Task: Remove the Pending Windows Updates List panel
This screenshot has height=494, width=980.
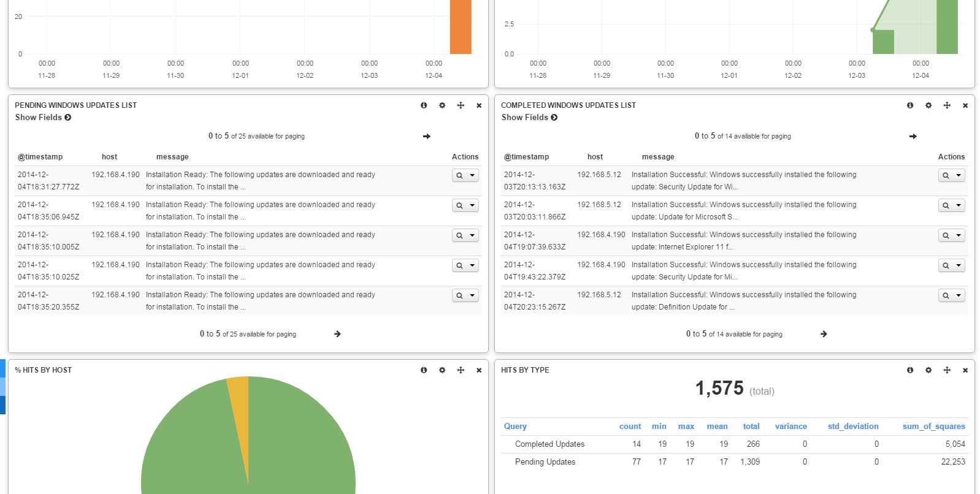Action: (479, 105)
